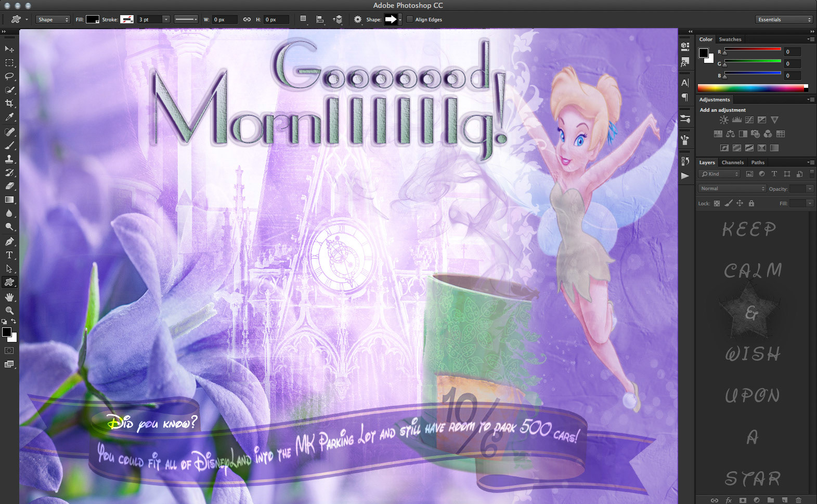Delete layer with the trash icon

coord(798,500)
